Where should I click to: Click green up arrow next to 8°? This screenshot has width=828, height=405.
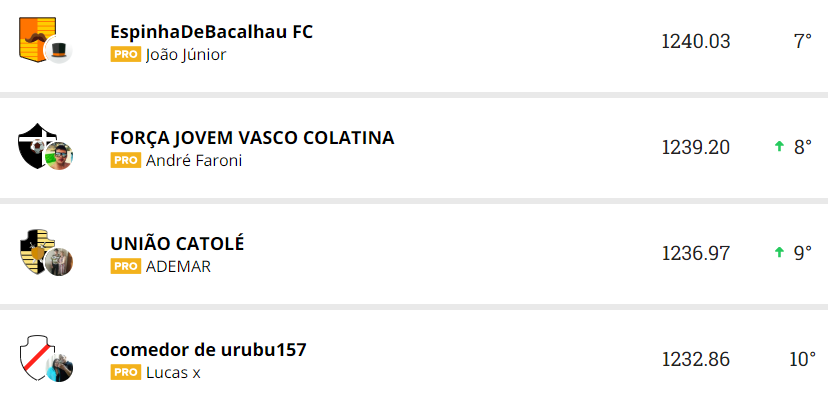click(x=779, y=147)
